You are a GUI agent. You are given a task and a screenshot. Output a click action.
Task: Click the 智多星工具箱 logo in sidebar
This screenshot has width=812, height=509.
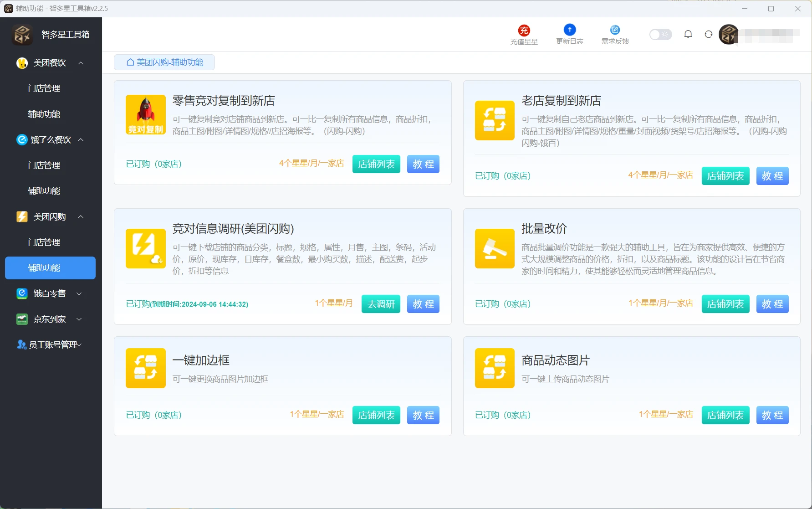pos(22,34)
